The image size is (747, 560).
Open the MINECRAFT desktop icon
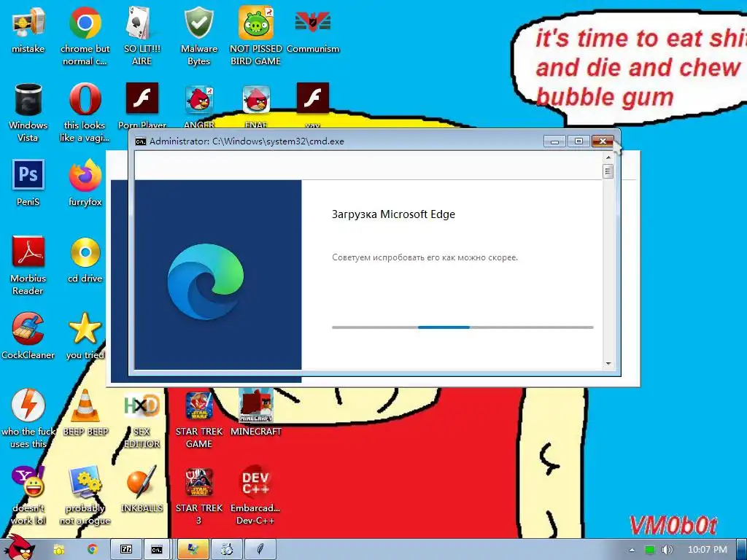256,413
